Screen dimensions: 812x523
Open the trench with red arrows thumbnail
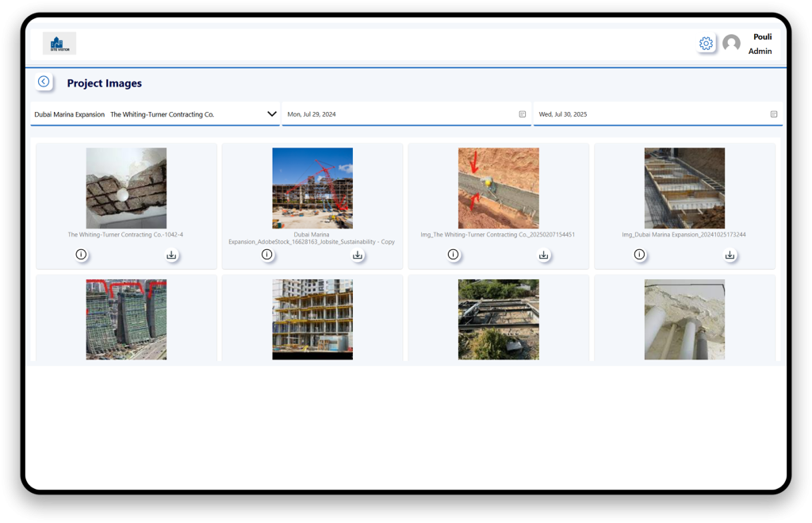[498, 188]
